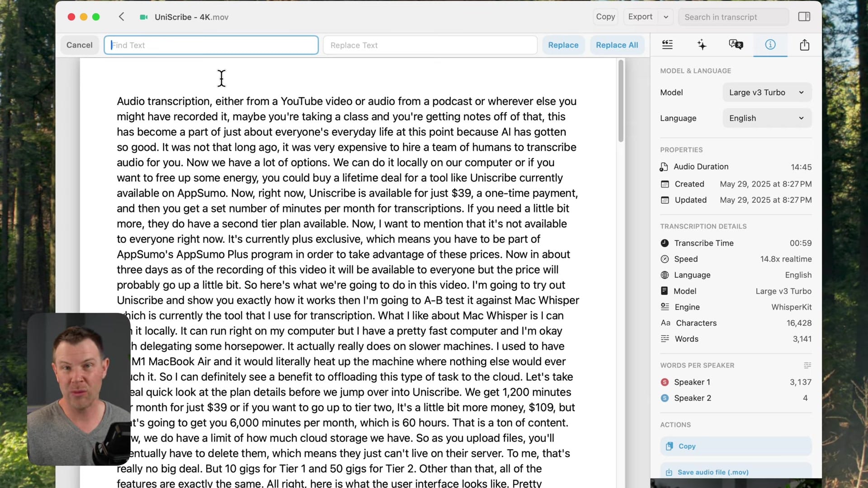Expand the Export options arrow
868x488 pixels.
click(666, 17)
